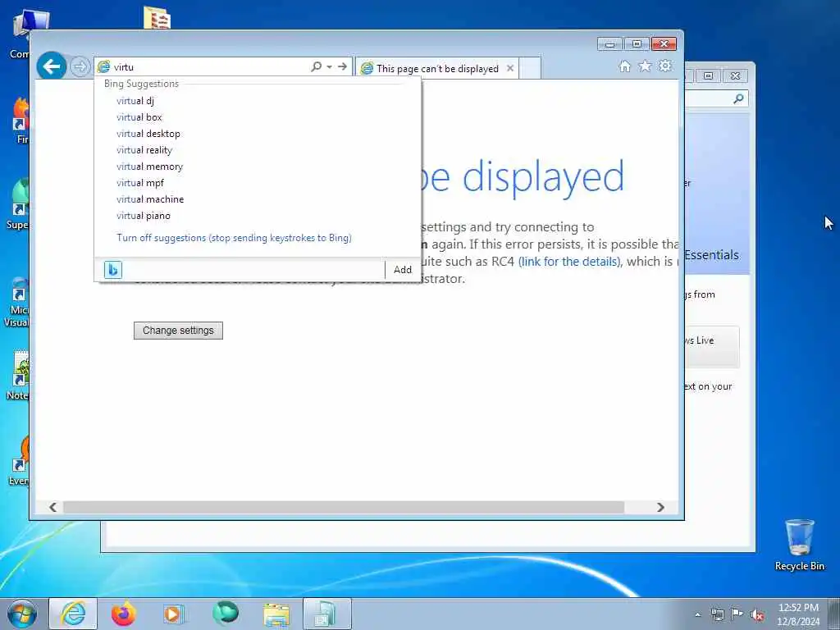Click 'Turn off suggestions' link
This screenshot has width=840, height=630.
coord(234,238)
